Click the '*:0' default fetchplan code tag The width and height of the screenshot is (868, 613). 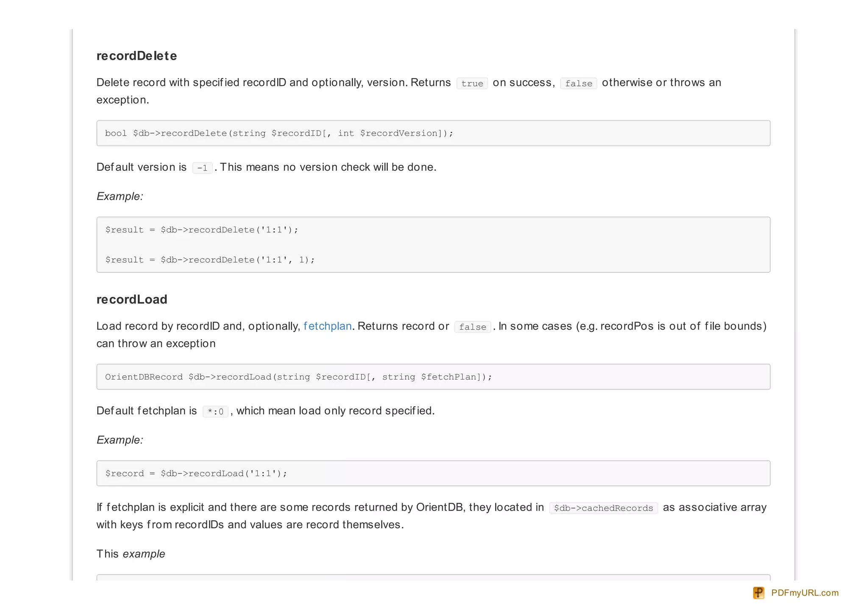215,412
